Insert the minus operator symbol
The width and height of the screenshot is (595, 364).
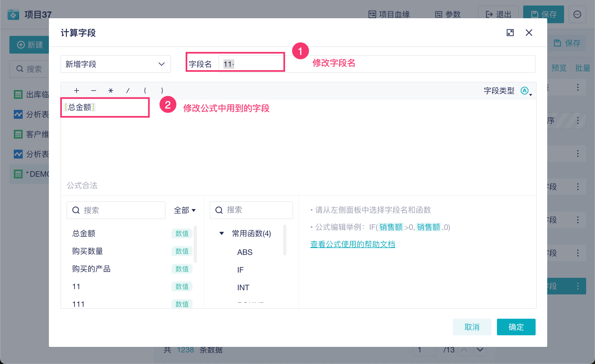tap(94, 91)
